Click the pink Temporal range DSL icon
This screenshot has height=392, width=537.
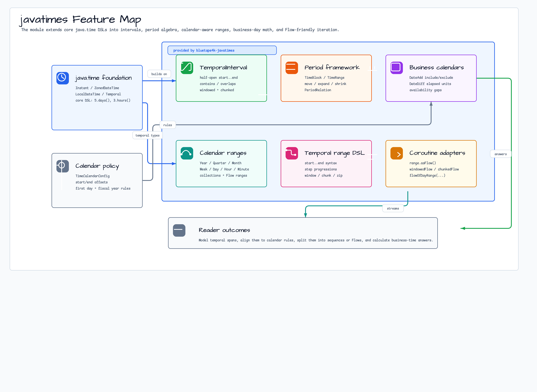(292, 153)
